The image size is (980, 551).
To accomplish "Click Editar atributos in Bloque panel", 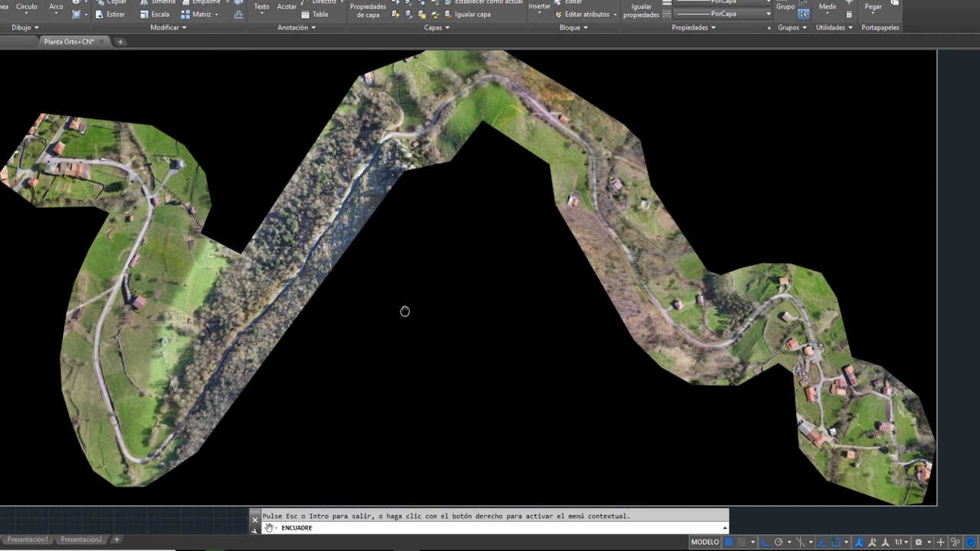I will (x=582, y=15).
